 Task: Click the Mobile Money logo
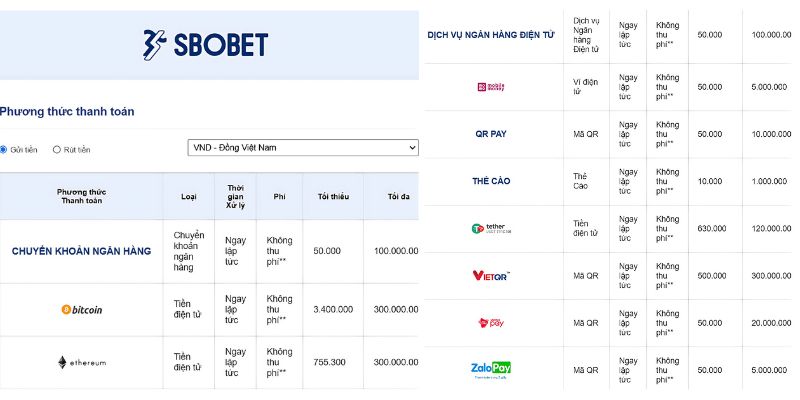coord(490,87)
